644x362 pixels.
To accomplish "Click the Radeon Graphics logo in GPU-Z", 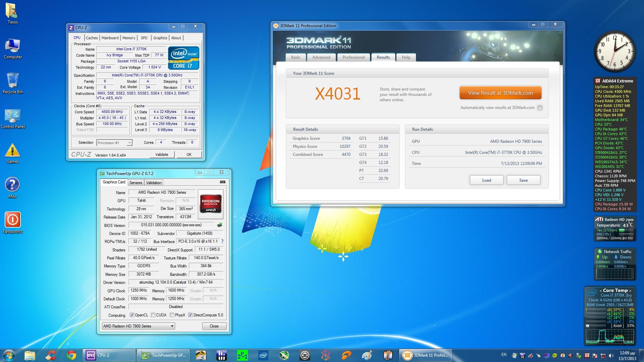I will click(x=211, y=203).
